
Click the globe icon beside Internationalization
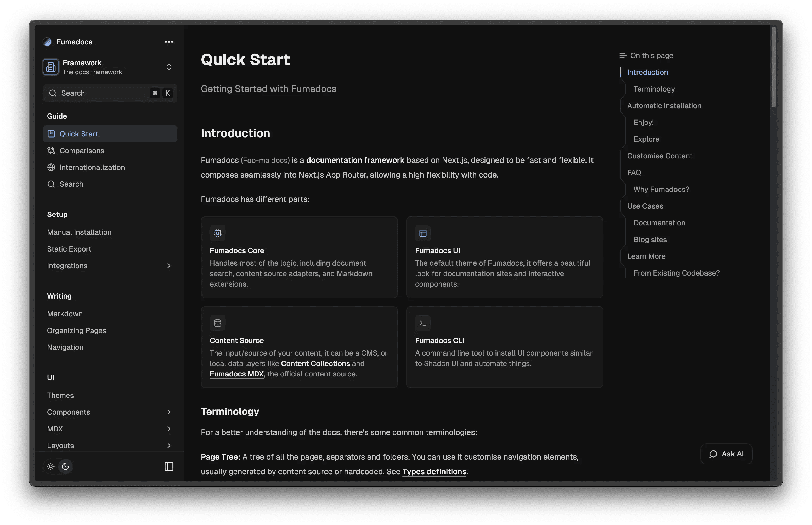coord(51,167)
